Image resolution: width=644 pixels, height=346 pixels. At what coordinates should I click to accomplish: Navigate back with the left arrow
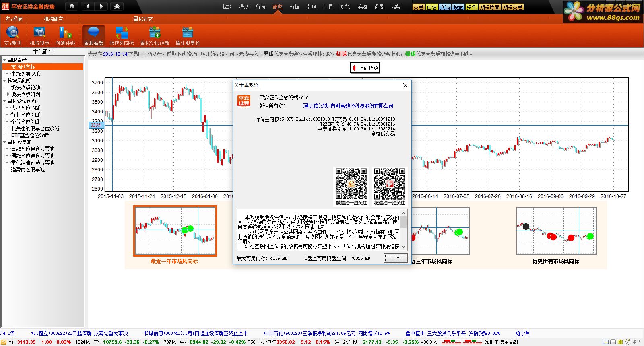click(x=88, y=6)
